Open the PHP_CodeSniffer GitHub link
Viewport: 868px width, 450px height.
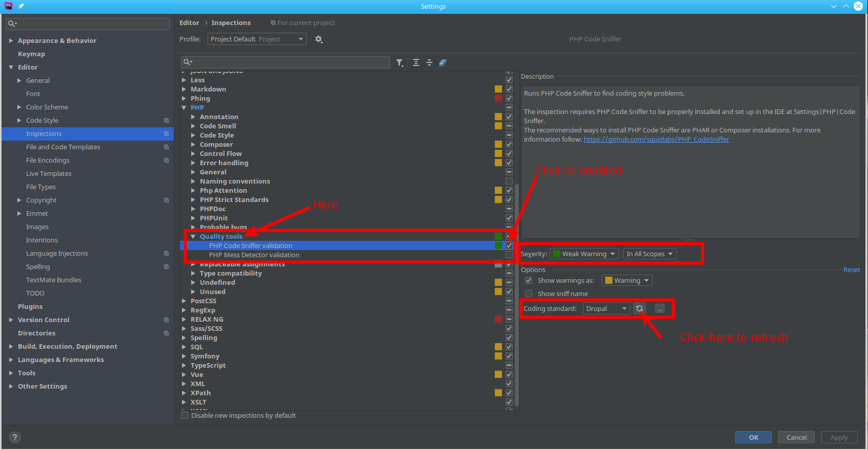pos(656,139)
